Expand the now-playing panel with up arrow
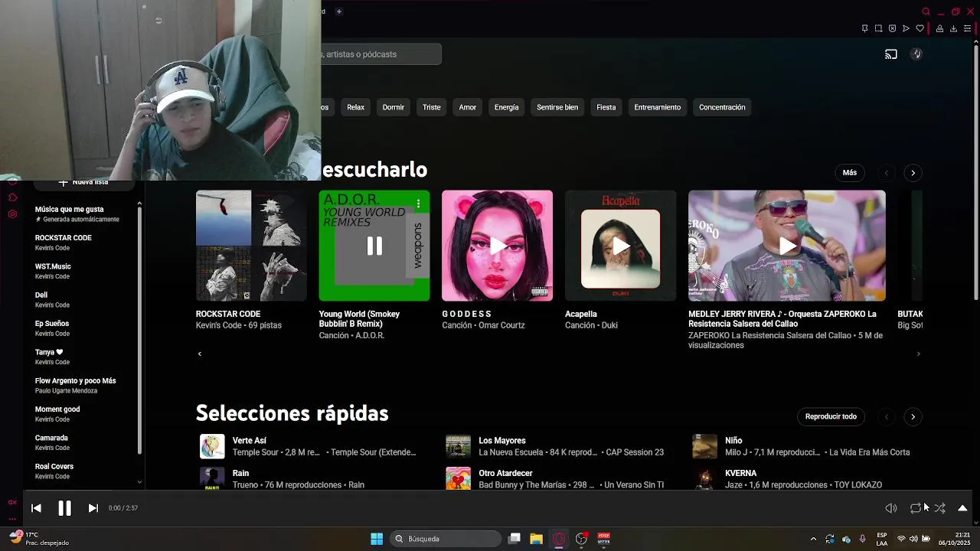980x551 pixels. pos(962,508)
